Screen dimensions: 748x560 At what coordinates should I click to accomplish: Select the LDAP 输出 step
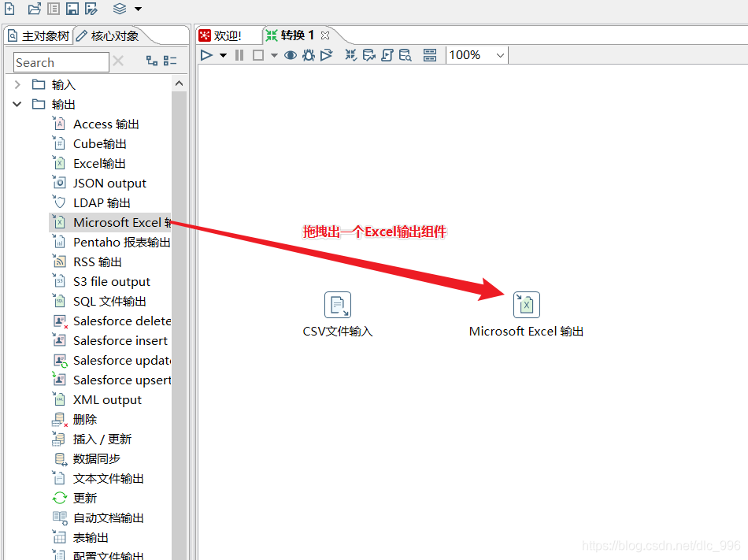[91, 202]
